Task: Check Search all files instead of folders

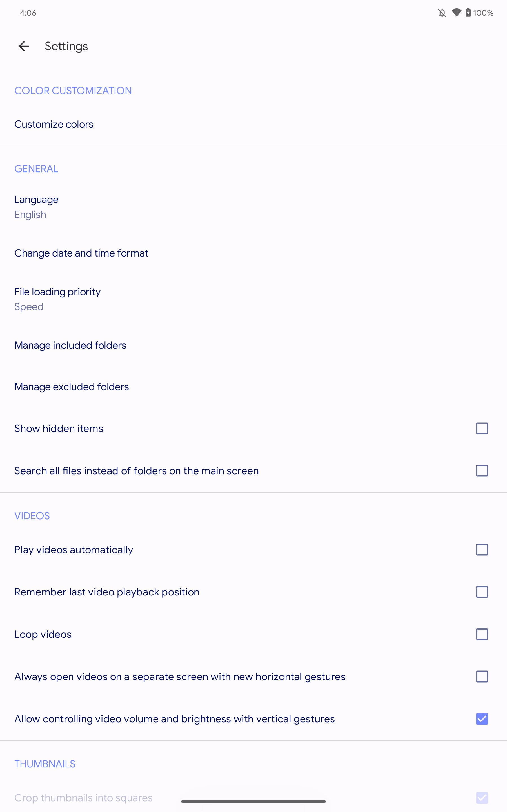Action: pyautogui.click(x=482, y=471)
